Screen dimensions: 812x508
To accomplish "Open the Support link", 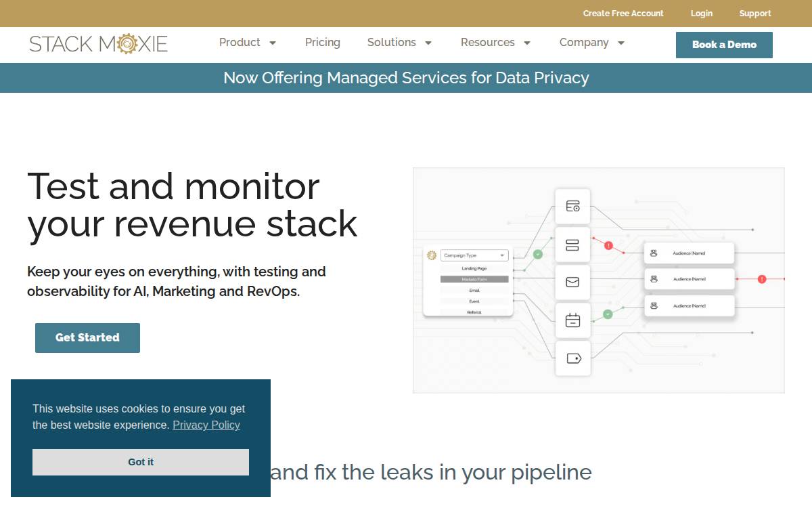I will click(755, 14).
